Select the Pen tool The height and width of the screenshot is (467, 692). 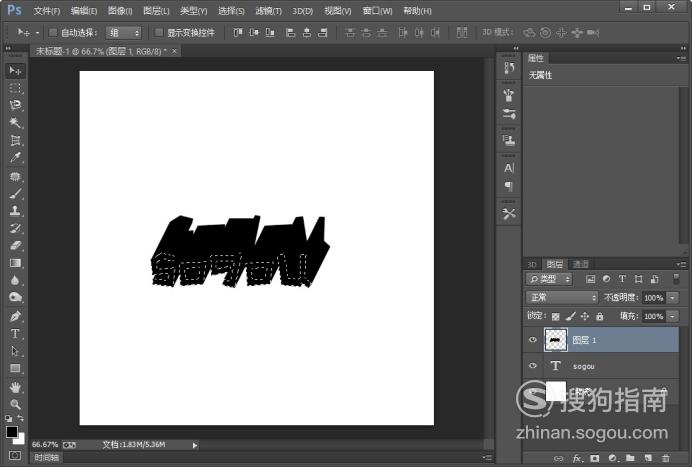(15, 316)
